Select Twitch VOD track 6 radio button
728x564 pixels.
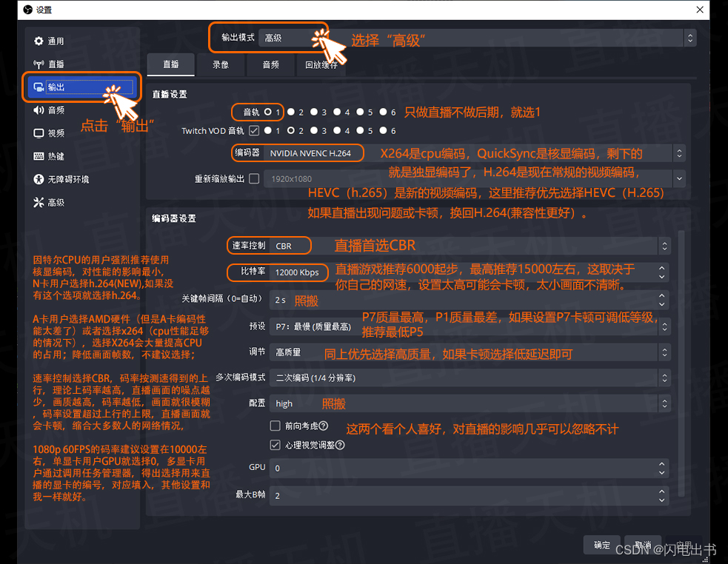pyautogui.click(x=384, y=131)
